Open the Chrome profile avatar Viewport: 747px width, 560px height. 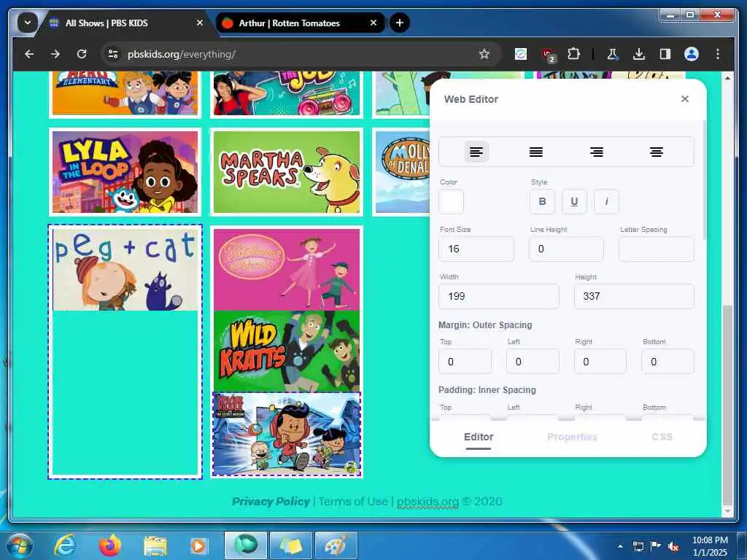(692, 54)
